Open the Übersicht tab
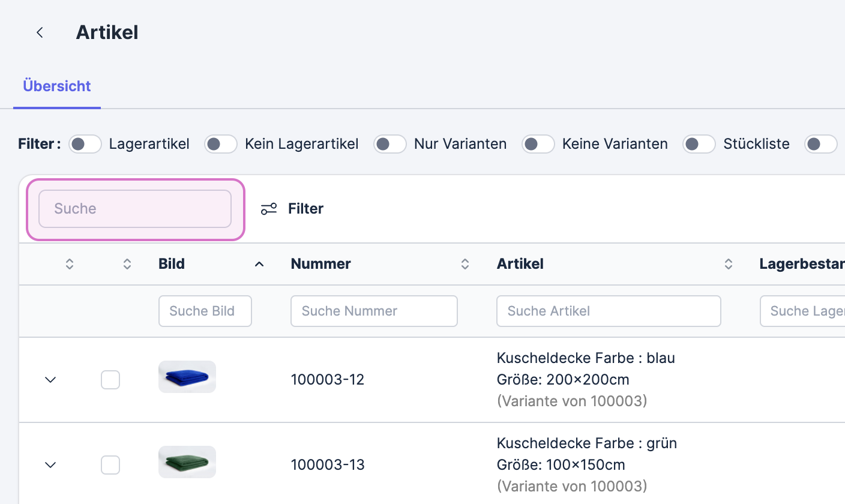 [x=57, y=86]
